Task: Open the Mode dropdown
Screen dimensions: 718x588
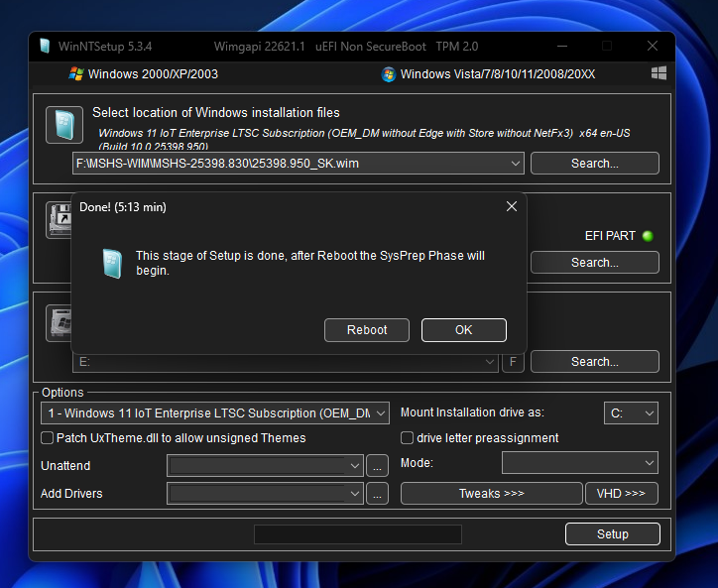Action: click(x=580, y=463)
